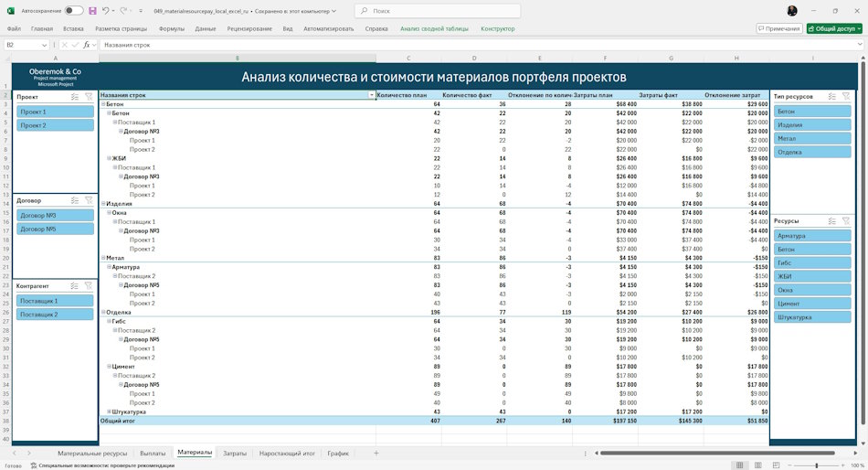868x470 pixels.
Task: Undo the last action
Action: (x=105, y=11)
